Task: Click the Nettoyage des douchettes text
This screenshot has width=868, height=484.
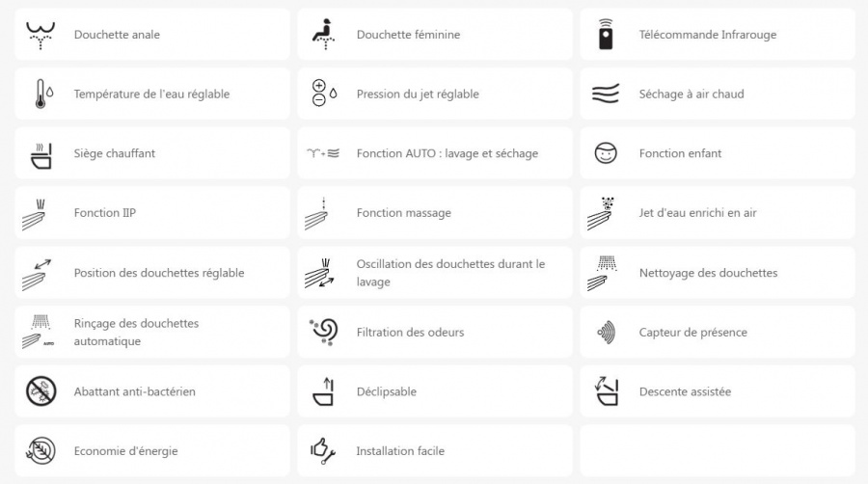Action: (x=708, y=273)
